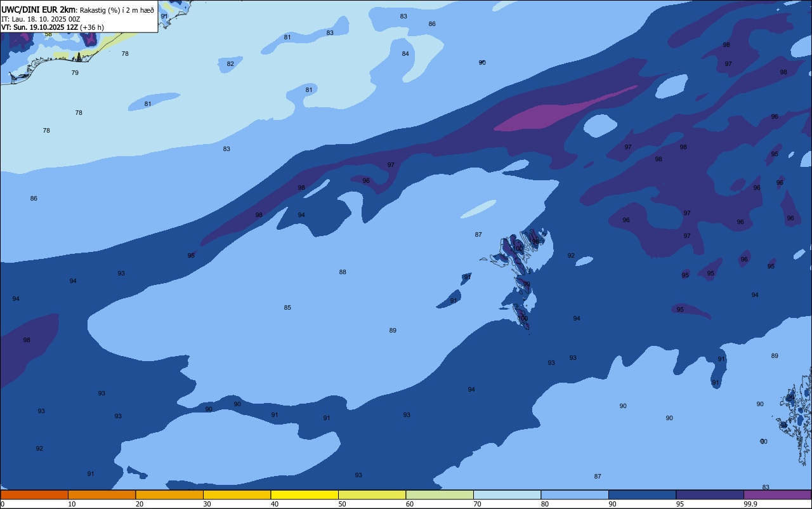Click the '50' legend tick label
This screenshot has width=812, height=509.
click(342, 504)
